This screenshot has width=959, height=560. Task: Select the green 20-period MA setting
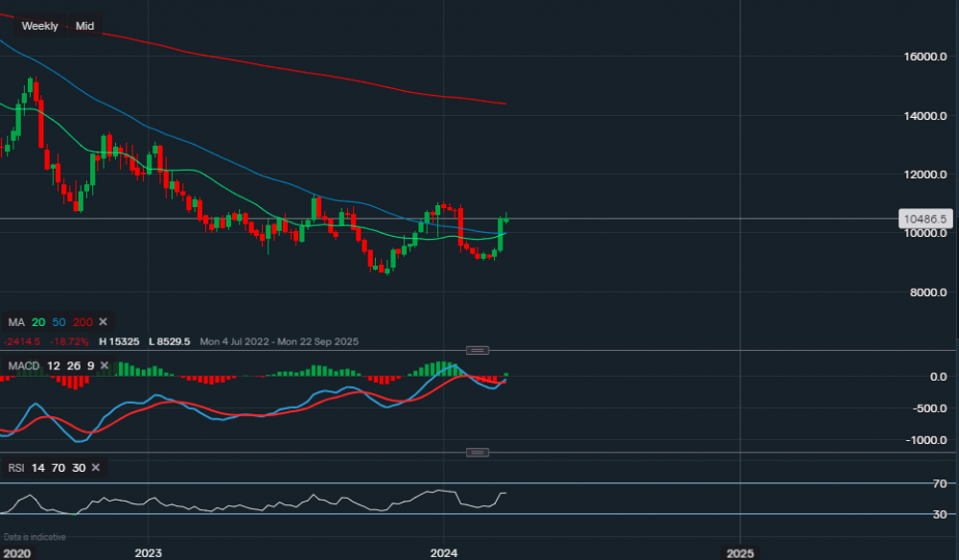coord(41,321)
